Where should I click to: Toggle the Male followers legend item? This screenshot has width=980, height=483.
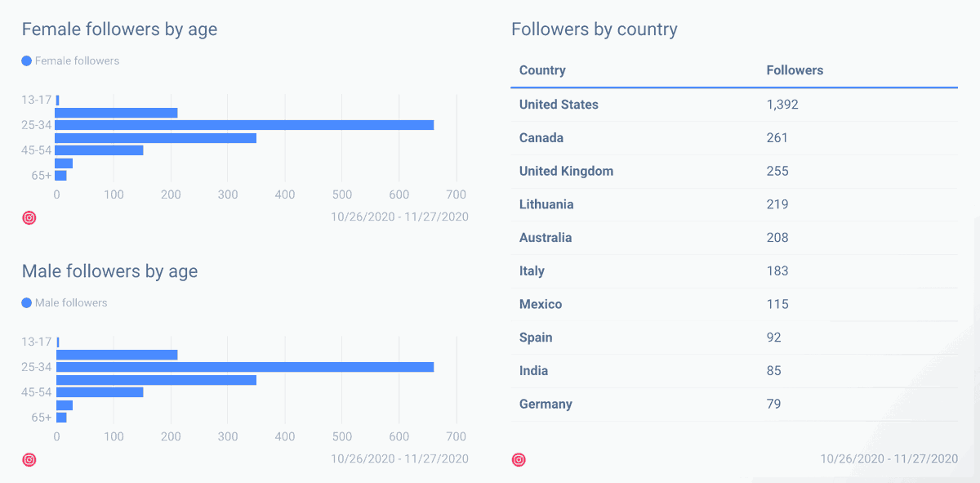[64, 302]
